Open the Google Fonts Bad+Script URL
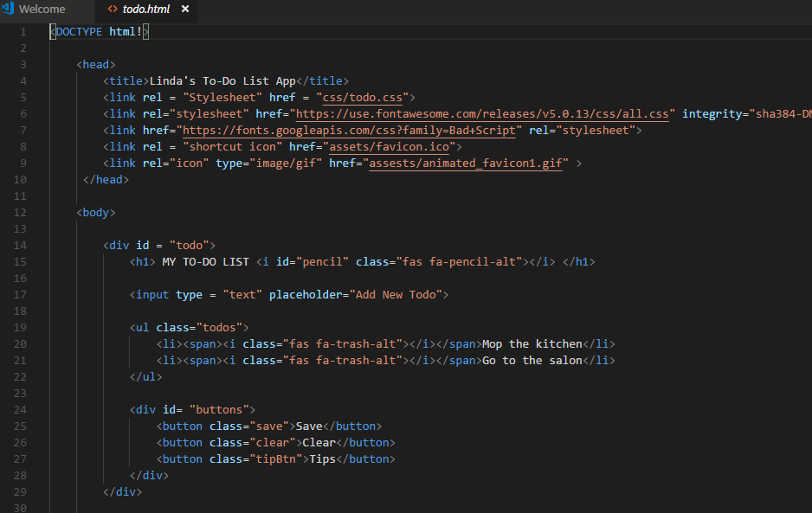812x513 pixels. tap(349, 131)
